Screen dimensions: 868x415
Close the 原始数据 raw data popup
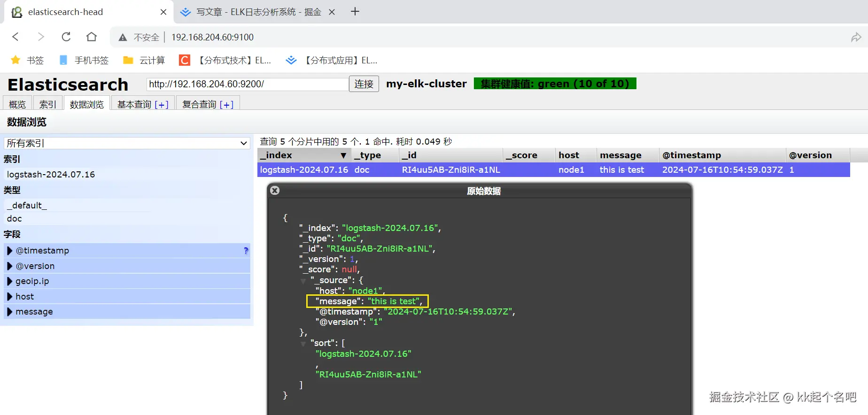coord(275,191)
